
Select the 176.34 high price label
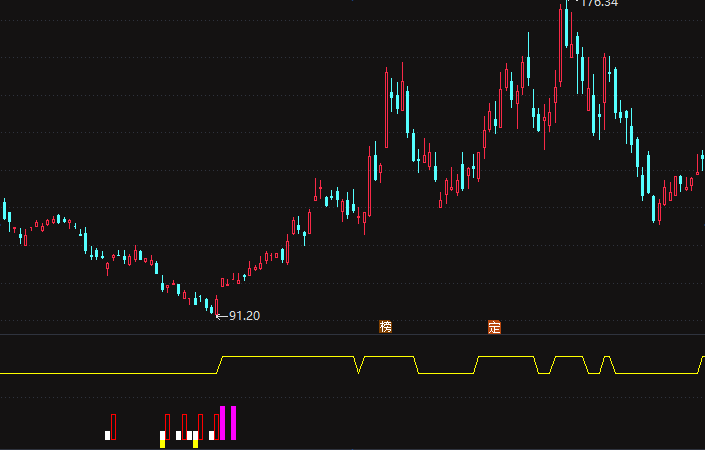point(599,4)
